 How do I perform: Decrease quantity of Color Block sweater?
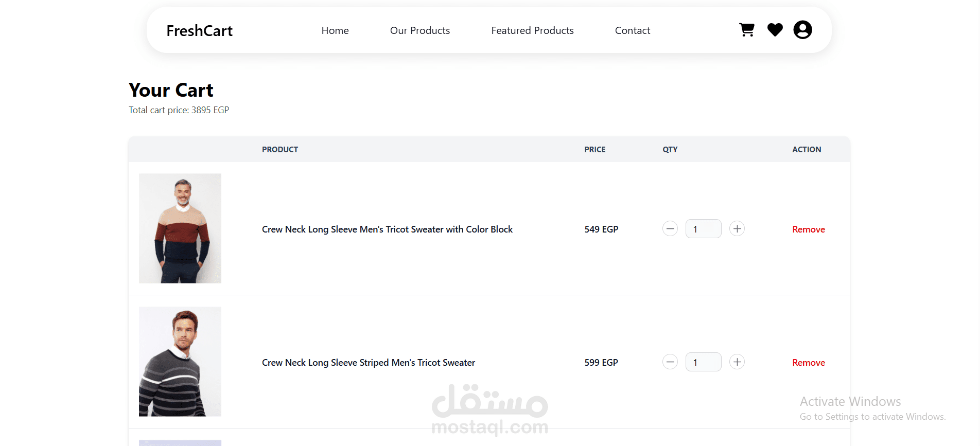coord(670,229)
